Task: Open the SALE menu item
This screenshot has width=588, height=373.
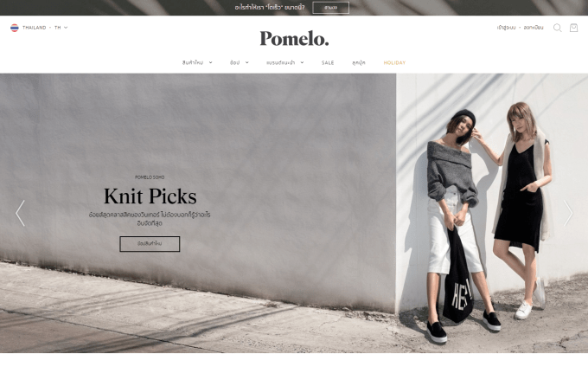Action: [328, 62]
